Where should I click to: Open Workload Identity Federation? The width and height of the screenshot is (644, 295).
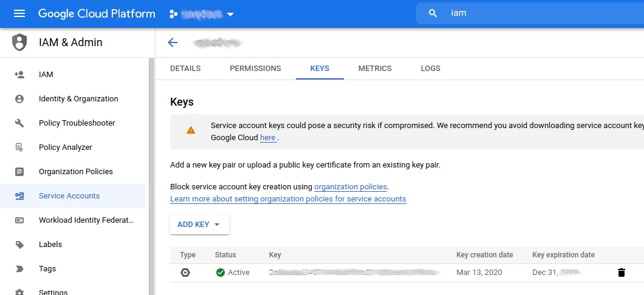coord(86,220)
